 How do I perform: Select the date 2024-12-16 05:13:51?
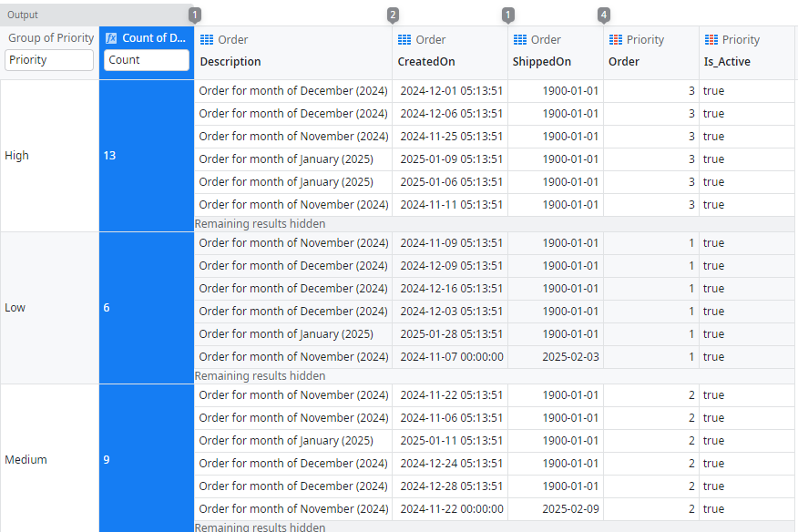(x=452, y=289)
